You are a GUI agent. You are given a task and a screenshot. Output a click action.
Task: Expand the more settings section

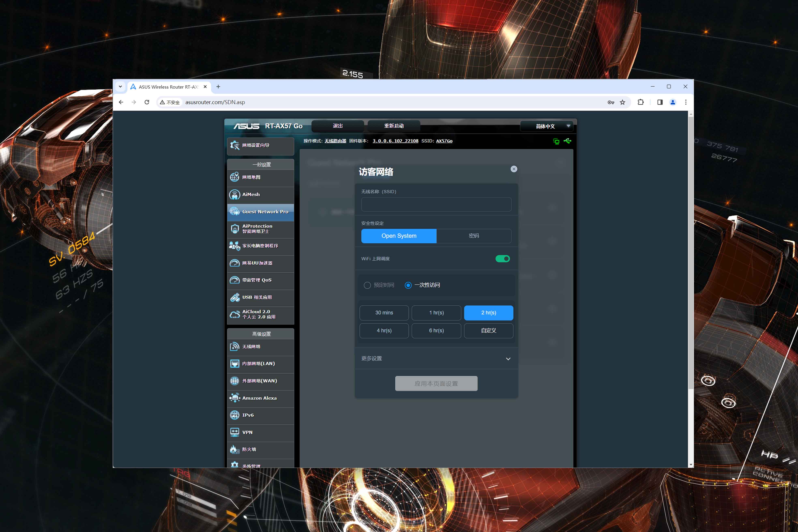click(436, 359)
